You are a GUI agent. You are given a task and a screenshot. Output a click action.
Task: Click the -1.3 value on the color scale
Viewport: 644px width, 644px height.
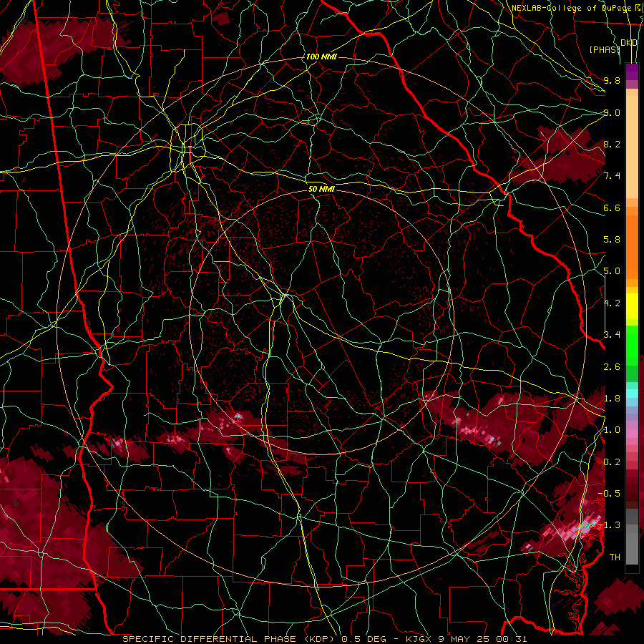tap(609, 525)
